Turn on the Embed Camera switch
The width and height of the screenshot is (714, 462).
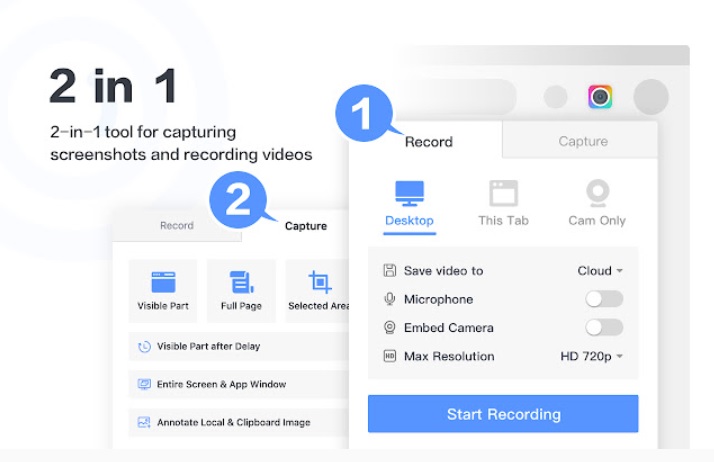pyautogui.click(x=604, y=327)
